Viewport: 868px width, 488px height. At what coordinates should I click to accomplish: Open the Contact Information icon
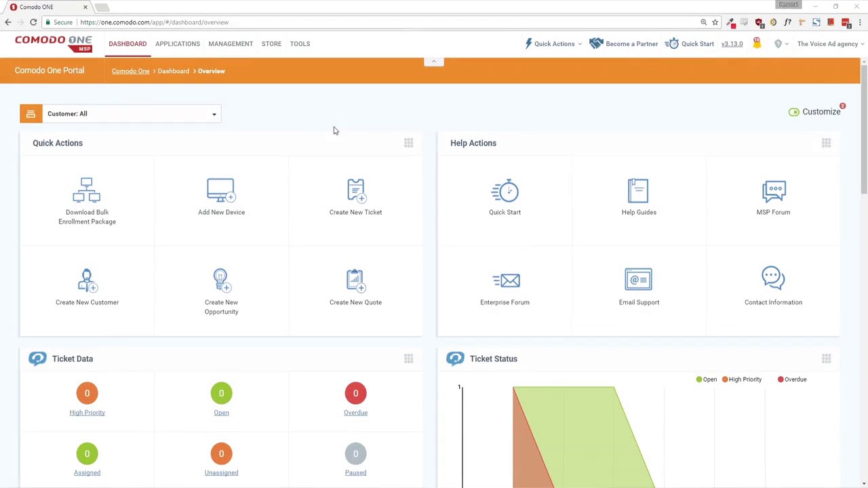[x=773, y=279]
